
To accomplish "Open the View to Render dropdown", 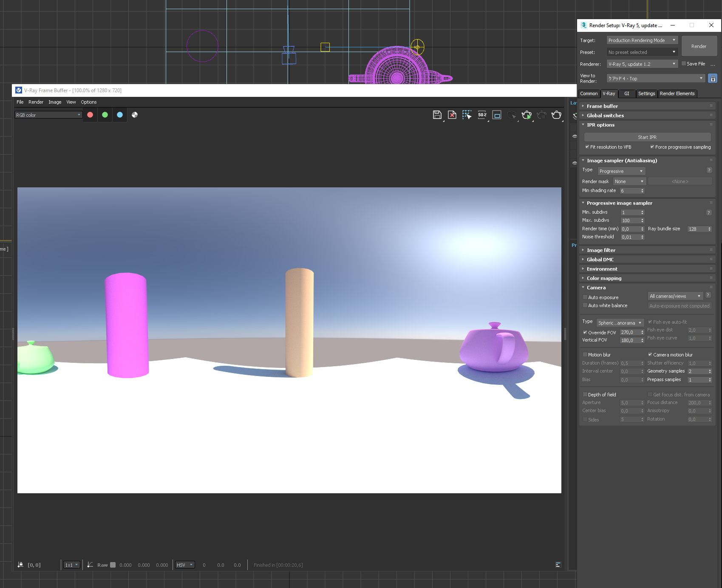I will pos(656,78).
